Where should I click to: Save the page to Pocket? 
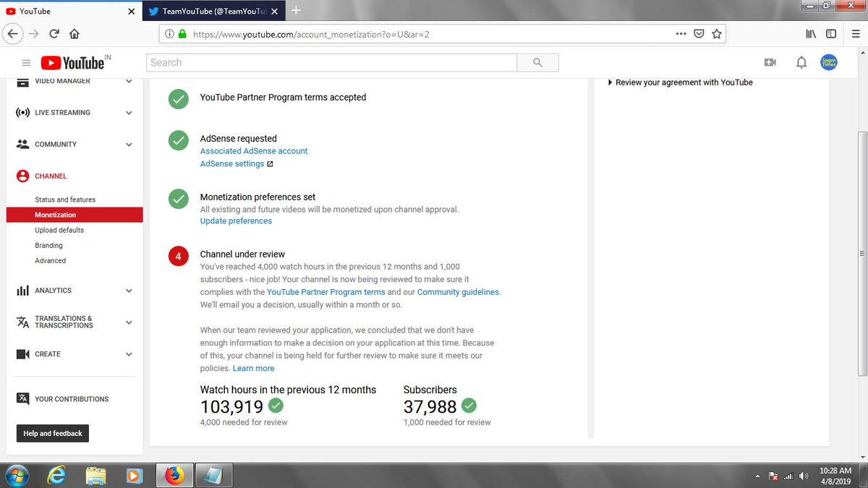699,33
